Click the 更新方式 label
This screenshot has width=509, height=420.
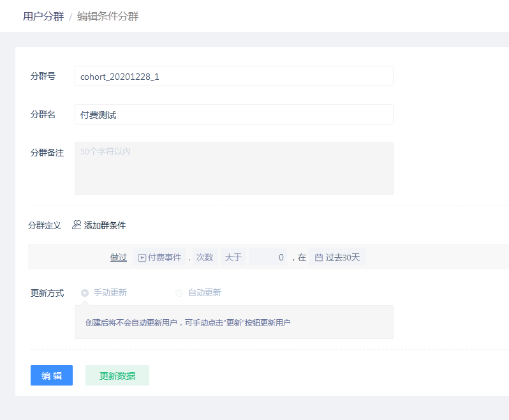click(x=47, y=293)
